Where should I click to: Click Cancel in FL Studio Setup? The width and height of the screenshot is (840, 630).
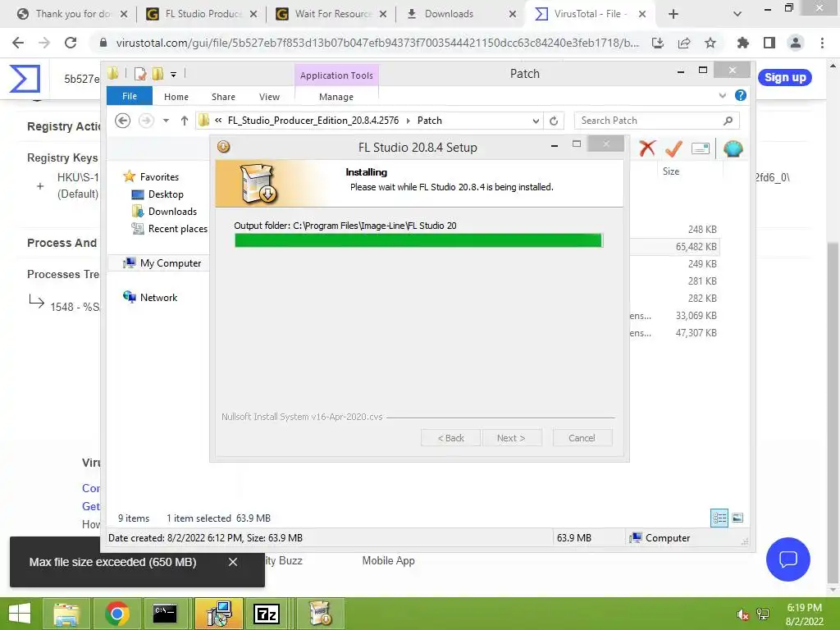[x=582, y=438]
